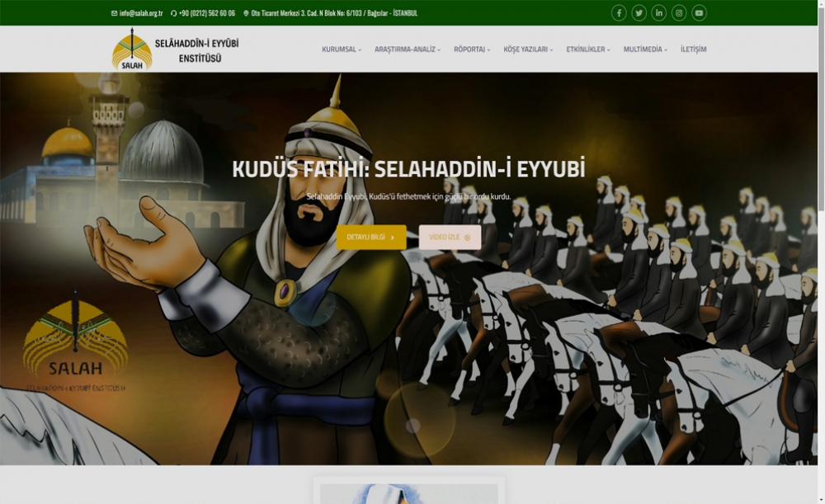Viewport: 825px width, 504px height.
Task: Click the DETAYLI BİLGİ button
Action: click(370, 238)
